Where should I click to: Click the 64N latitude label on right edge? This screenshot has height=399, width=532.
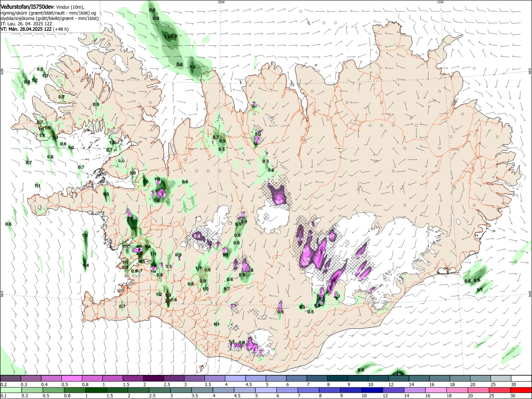530,294
